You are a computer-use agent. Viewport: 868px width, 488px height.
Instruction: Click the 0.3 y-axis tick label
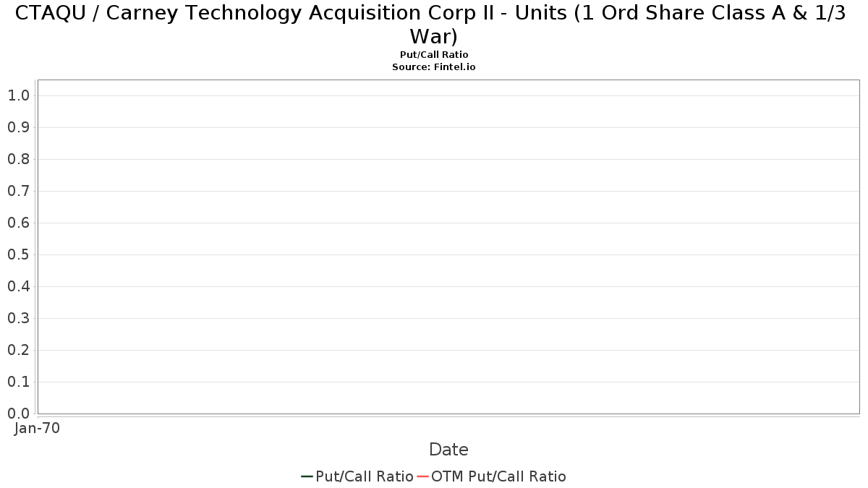tap(18, 318)
